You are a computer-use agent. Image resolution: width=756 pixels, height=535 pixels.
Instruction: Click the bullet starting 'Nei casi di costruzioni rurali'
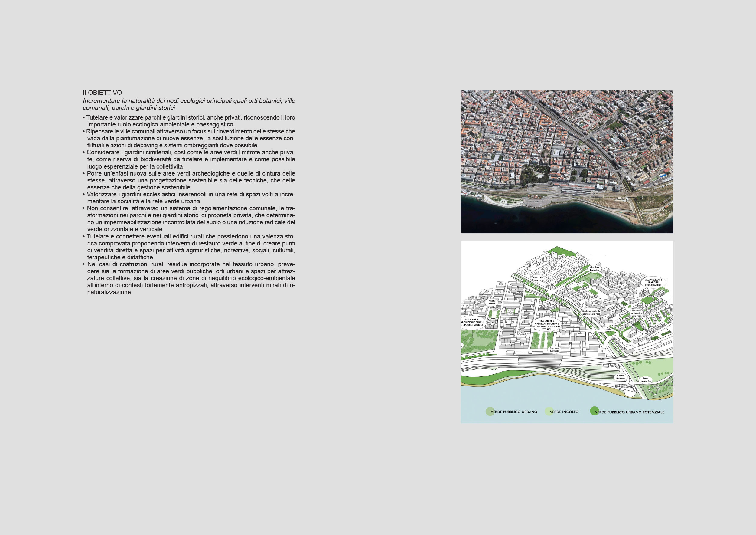(x=189, y=278)
